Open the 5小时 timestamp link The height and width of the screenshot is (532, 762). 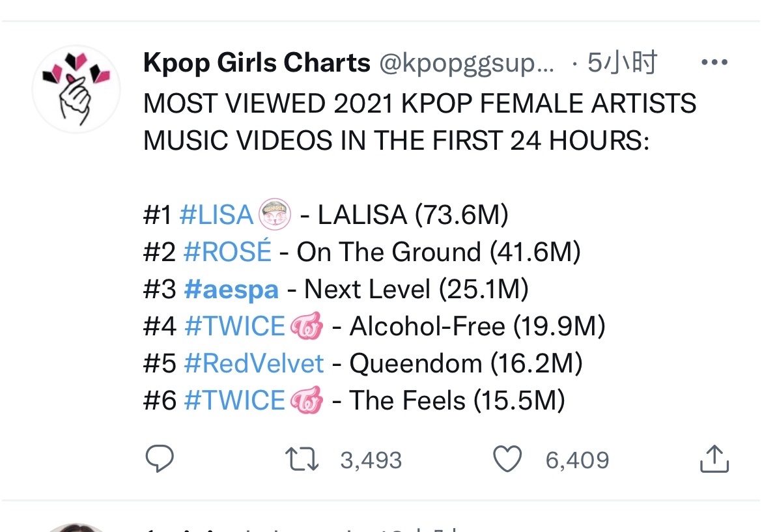622,63
